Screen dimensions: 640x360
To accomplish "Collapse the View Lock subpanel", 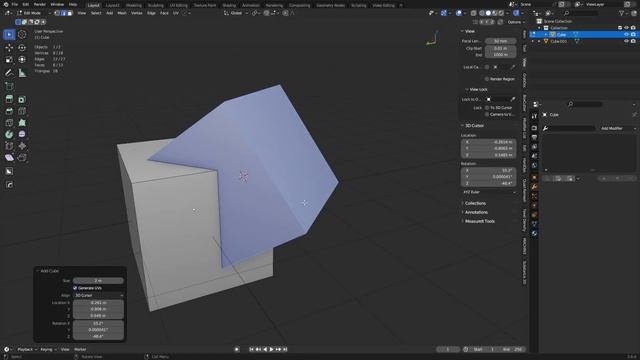I will 478,89.
